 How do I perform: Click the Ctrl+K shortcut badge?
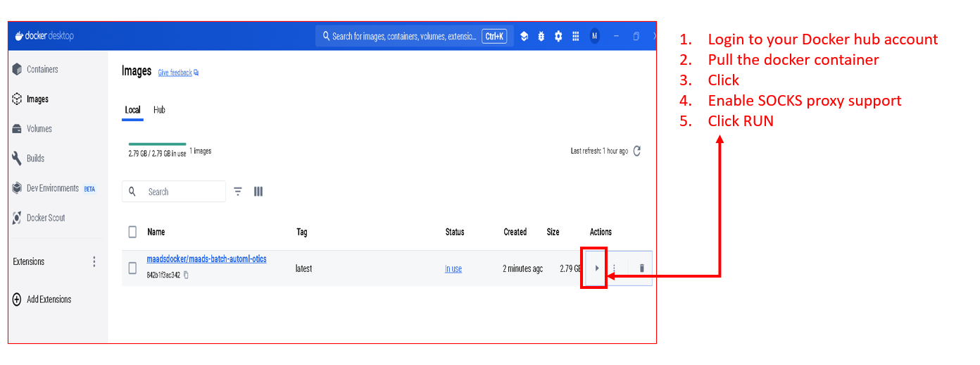click(494, 36)
